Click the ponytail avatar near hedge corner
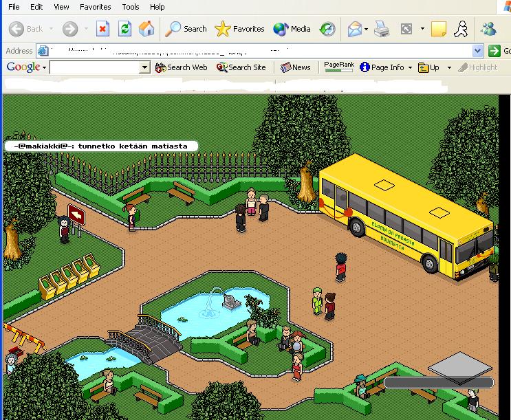 point(131,217)
